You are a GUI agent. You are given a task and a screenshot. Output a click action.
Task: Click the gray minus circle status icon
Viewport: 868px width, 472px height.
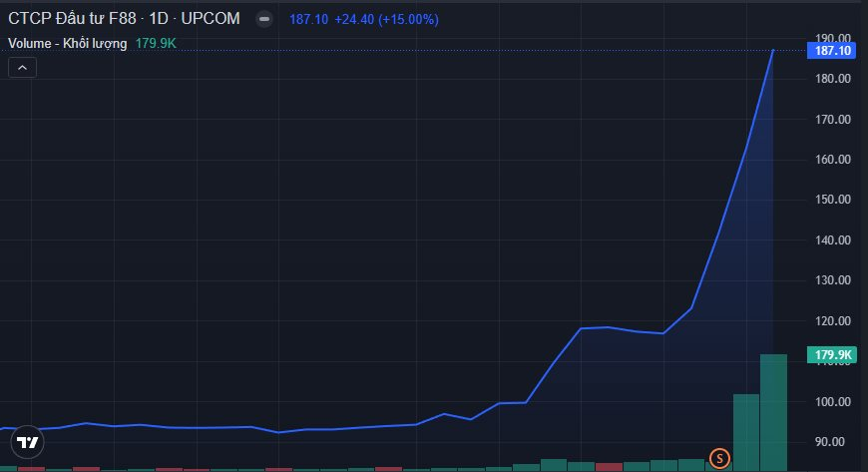click(263, 20)
